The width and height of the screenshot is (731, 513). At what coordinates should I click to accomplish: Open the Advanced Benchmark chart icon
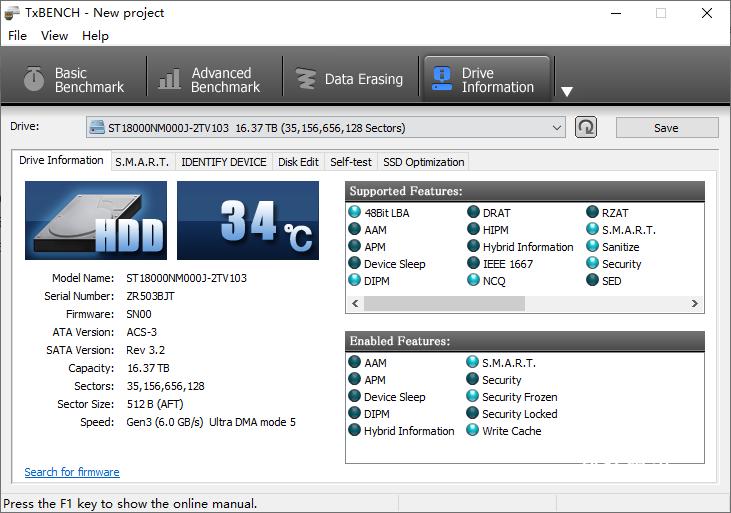[x=171, y=80]
